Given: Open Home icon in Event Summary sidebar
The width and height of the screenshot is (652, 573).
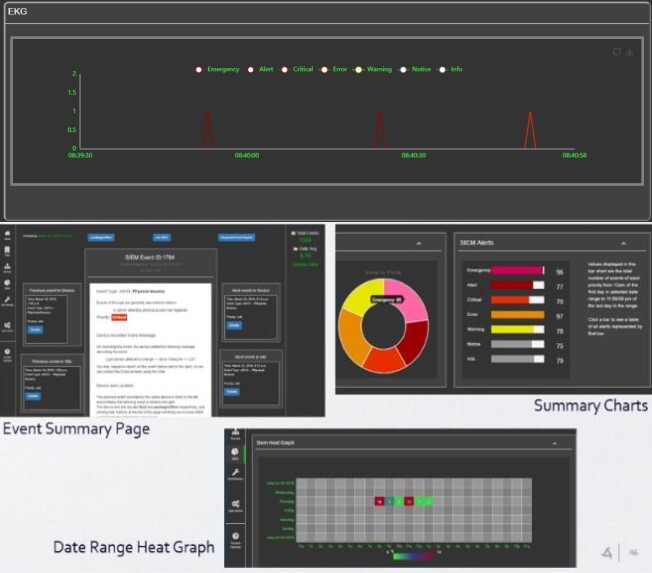Looking at the screenshot, I should [x=7, y=235].
